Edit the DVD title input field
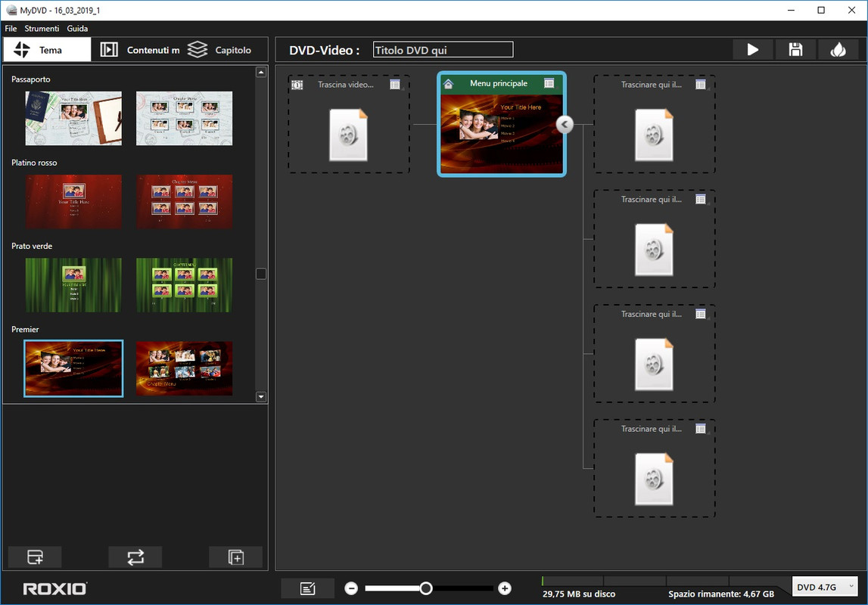Viewport: 868px width, 605px height. [x=443, y=50]
